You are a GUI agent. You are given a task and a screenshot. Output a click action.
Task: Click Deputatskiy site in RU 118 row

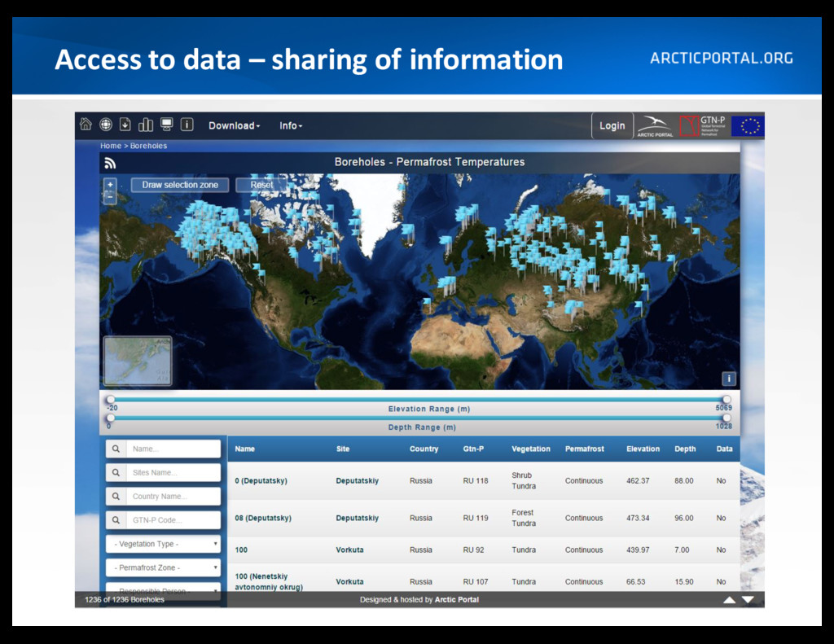click(x=357, y=480)
